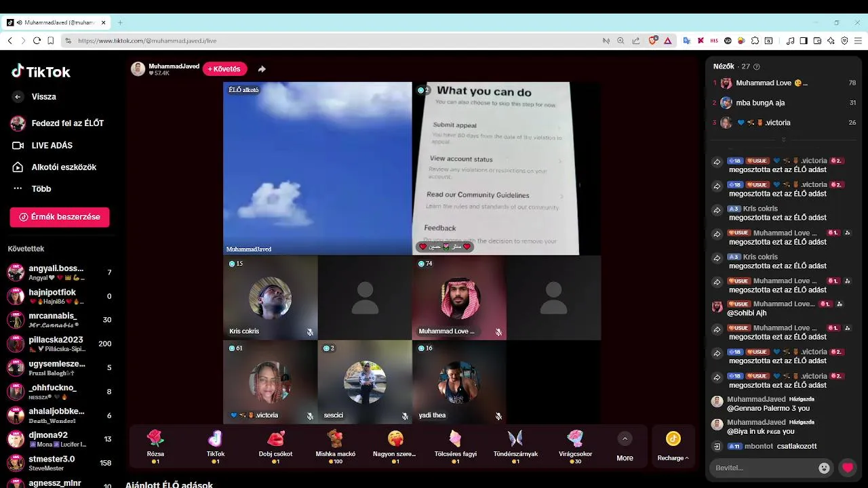This screenshot has height=488, width=868.
Task: Open followed account djmona92
Action: [x=60, y=439]
